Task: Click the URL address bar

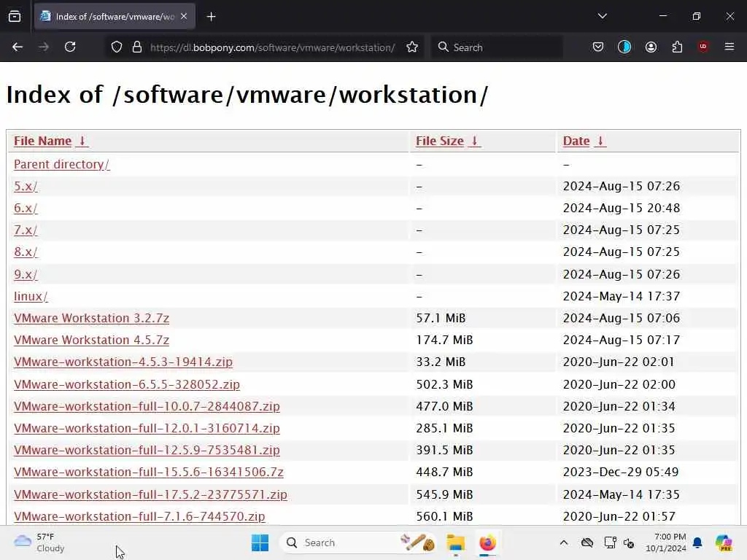Action: [x=272, y=47]
